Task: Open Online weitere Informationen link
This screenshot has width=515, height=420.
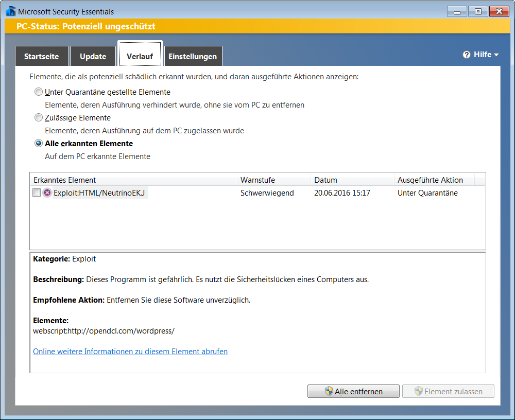Action: point(130,352)
